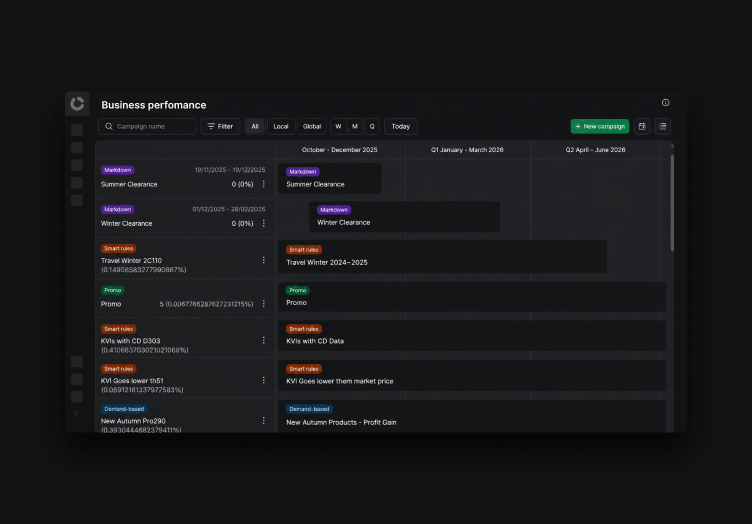The width and height of the screenshot is (752, 524).
Task: Open options menu for Summer Clearance row
Action: pyautogui.click(x=263, y=184)
